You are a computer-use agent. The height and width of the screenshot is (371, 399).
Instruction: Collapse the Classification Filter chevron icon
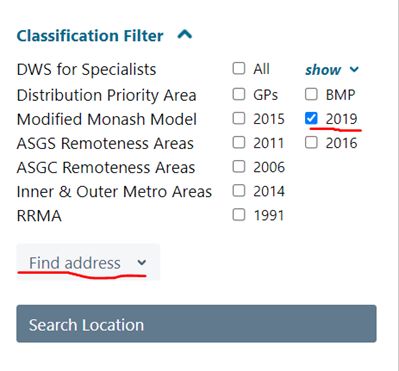185,34
